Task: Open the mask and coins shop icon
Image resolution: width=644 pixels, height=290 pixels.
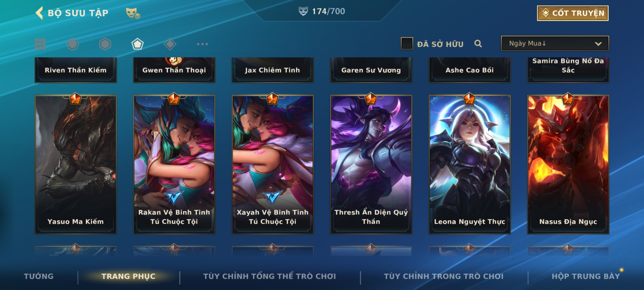Action: pyautogui.click(x=133, y=13)
